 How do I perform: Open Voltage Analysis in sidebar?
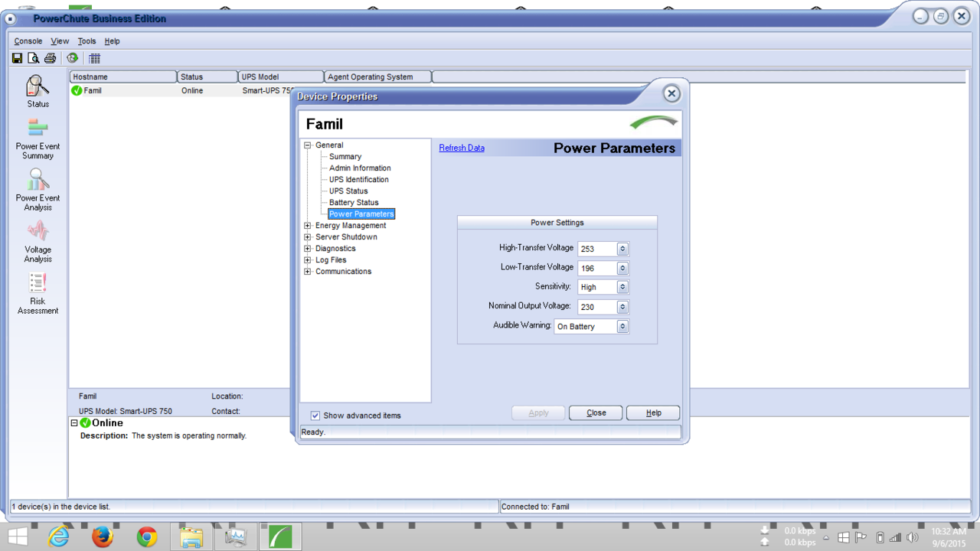coord(38,241)
